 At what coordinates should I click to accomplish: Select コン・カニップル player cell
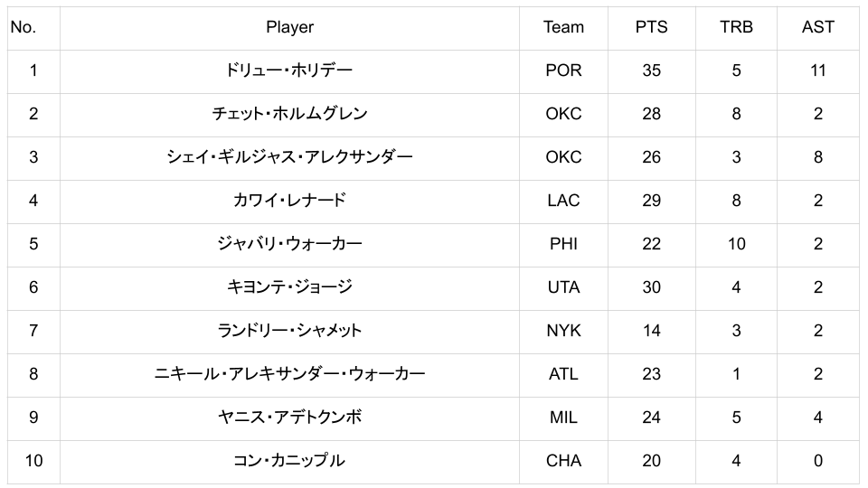289,461
